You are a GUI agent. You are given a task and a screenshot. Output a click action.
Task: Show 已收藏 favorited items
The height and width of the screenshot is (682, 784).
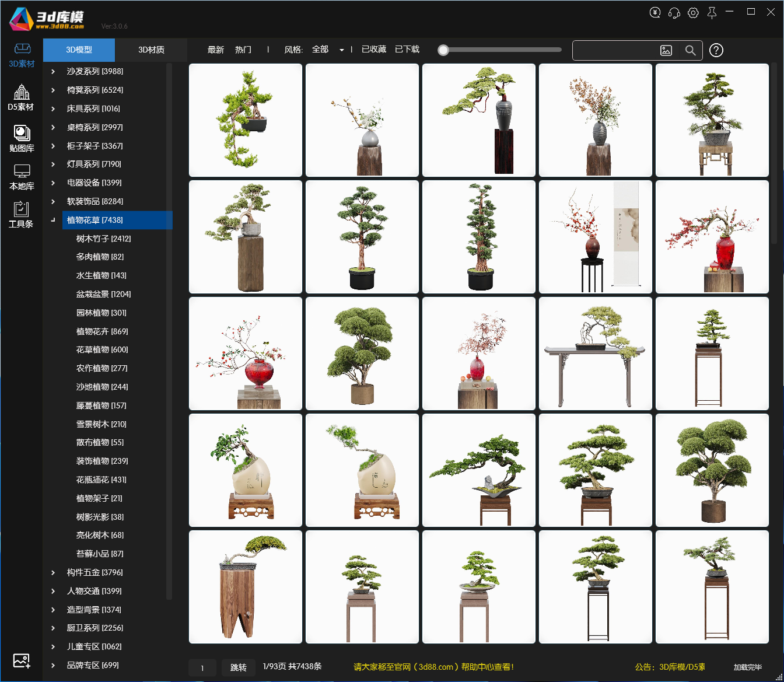pos(374,50)
